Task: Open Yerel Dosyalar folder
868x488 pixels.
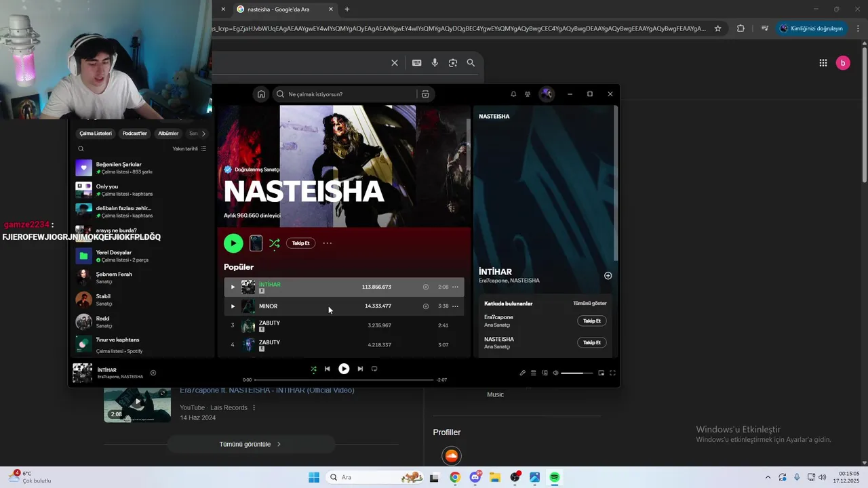Action: click(141, 256)
